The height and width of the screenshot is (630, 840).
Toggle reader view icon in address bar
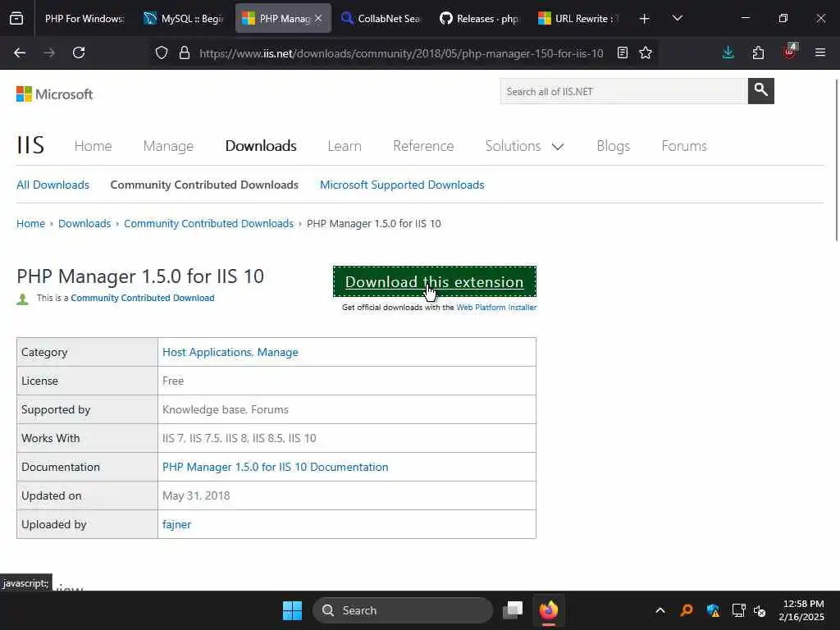pos(622,53)
